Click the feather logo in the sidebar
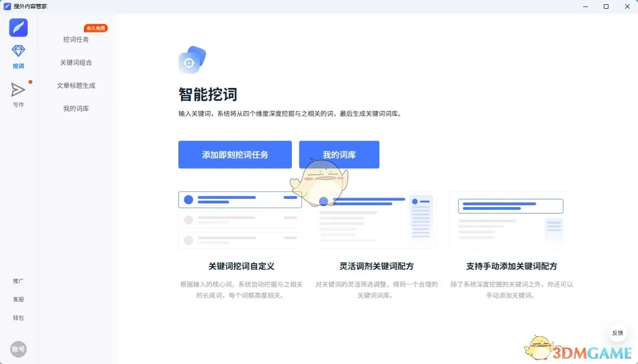 coord(18,28)
